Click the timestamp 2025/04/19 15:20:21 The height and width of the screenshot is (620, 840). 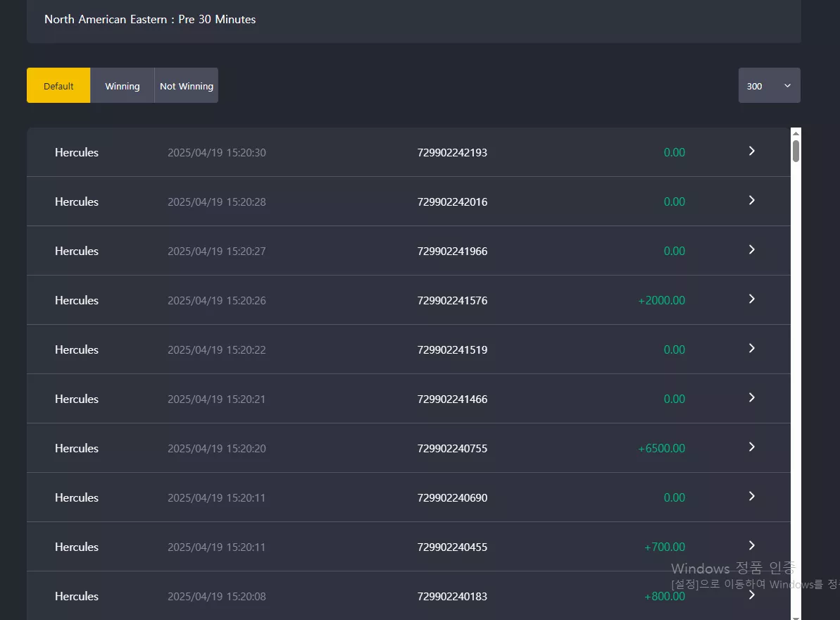tap(216, 399)
